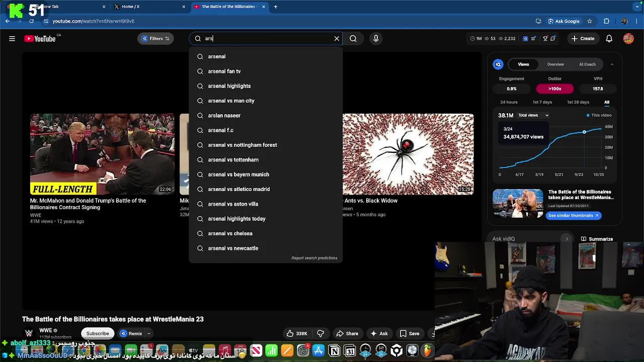Clear the search box with the X icon

point(337,39)
